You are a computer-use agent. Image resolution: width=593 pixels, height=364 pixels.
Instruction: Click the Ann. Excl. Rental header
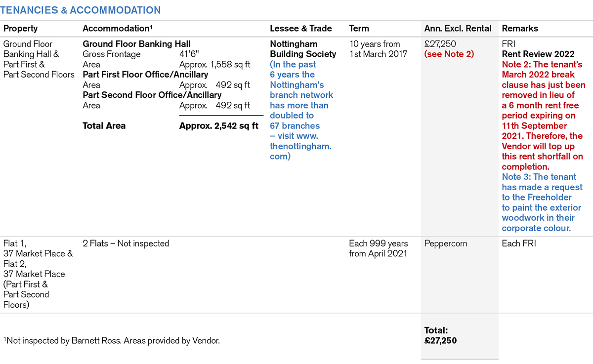pyautogui.click(x=458, y=29)
